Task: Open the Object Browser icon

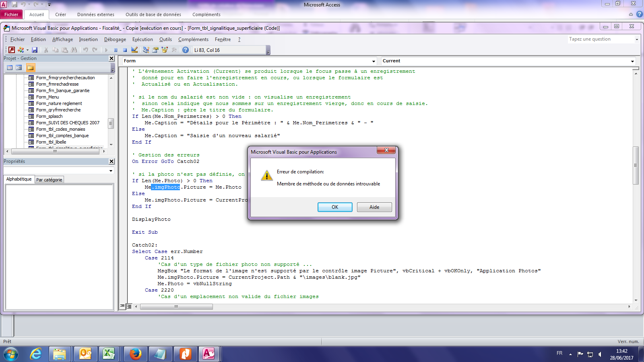Action: tap(164, 50)
